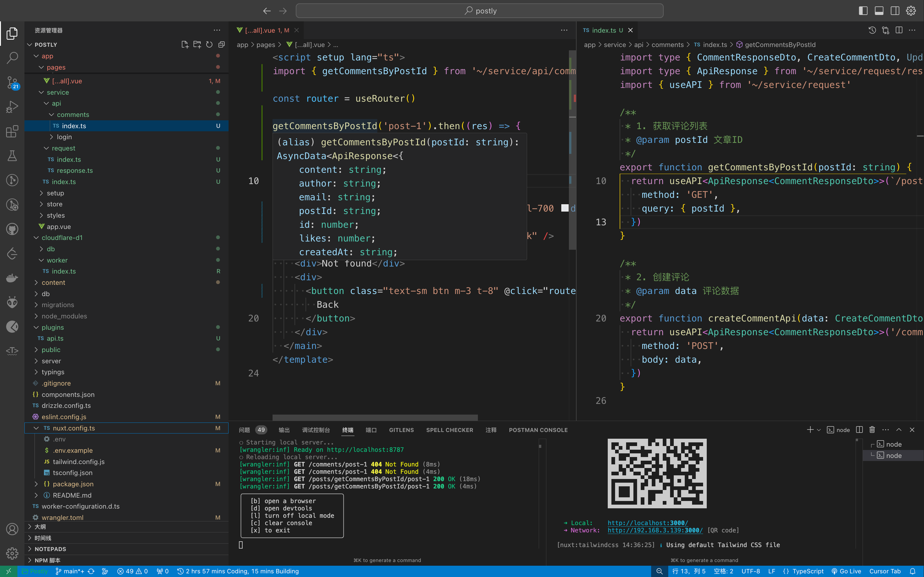This screenshot has width=924, height=577.
Task: Expand the login folder
Action: 64,137
